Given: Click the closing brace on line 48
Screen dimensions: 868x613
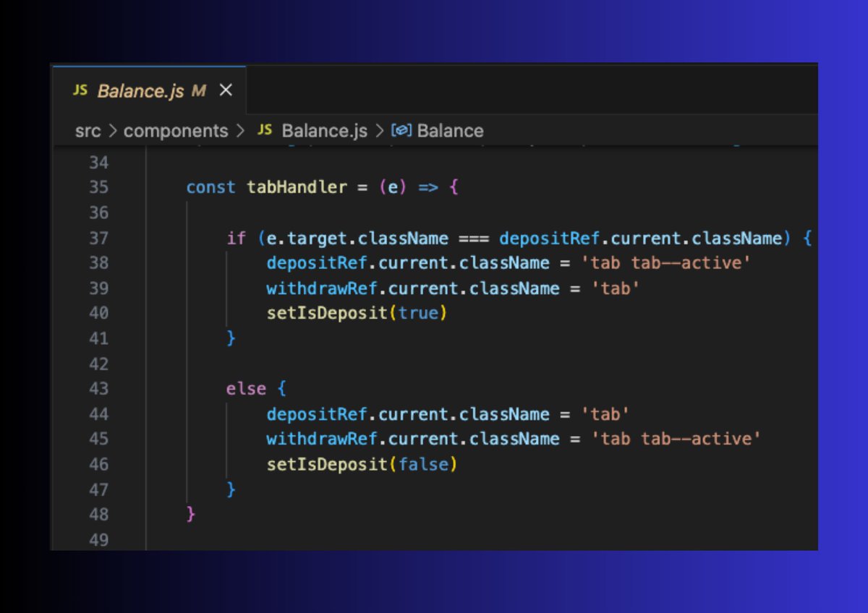Looking at the screenshot, I should click(x=191, y=515).
